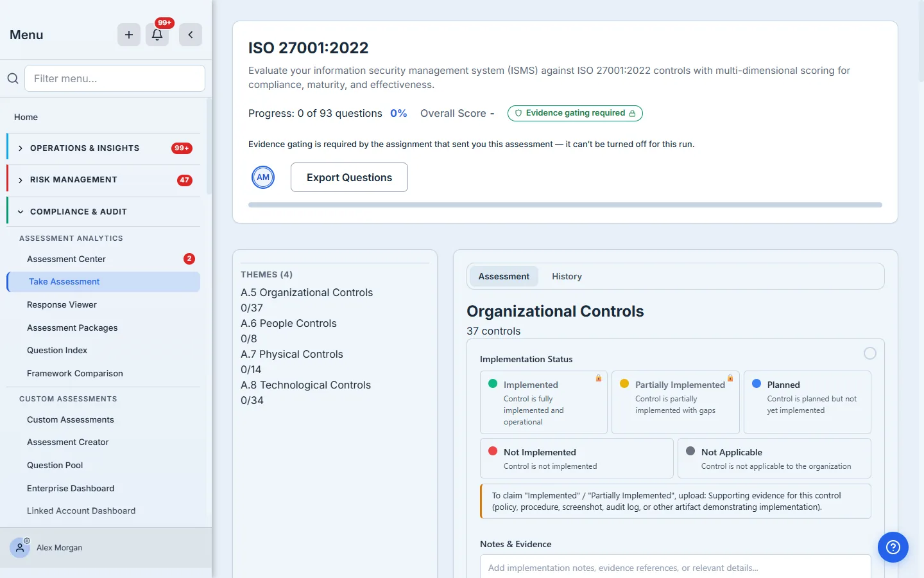Open Response Viewer
Viewport: 924px width, 578px height.
[x=103, y=305]
